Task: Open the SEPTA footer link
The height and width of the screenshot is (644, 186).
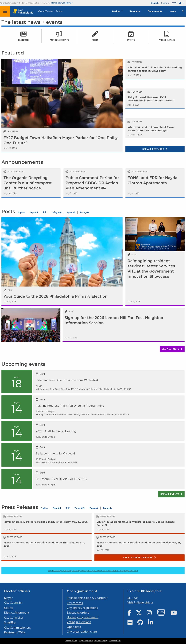Action: [x=133, y=598]
